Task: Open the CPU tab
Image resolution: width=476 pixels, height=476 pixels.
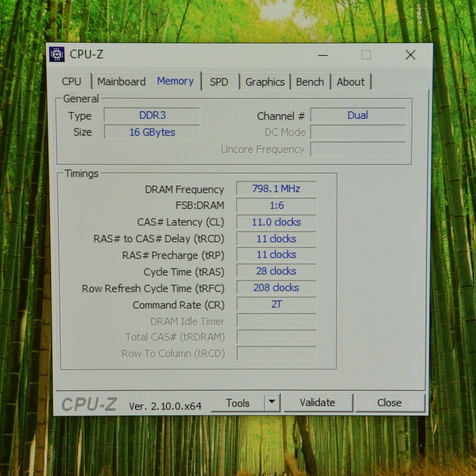Action: click(71, 82)
